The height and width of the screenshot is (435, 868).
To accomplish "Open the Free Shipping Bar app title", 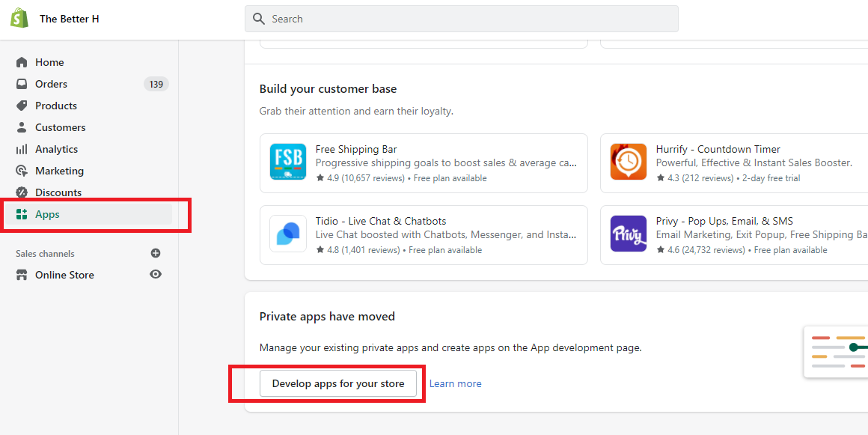I will [356, 149].
